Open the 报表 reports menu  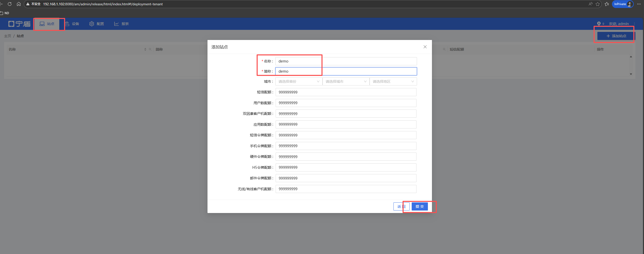[x=122, y=24]
